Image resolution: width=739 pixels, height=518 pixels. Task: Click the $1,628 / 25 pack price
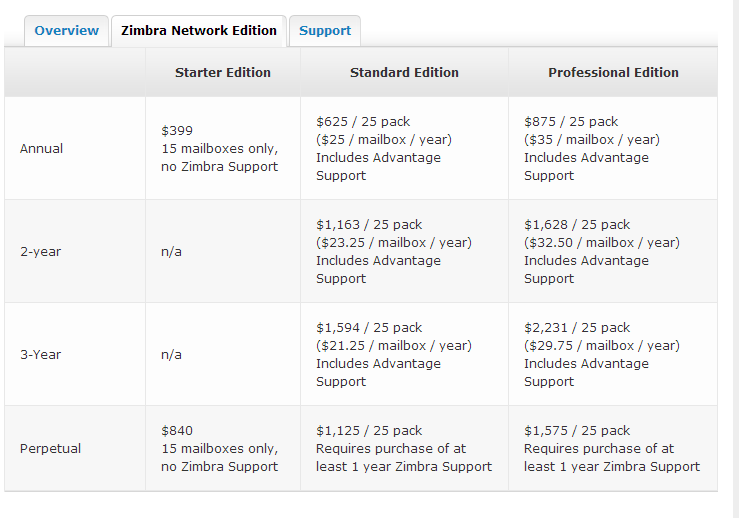[577, 225]
